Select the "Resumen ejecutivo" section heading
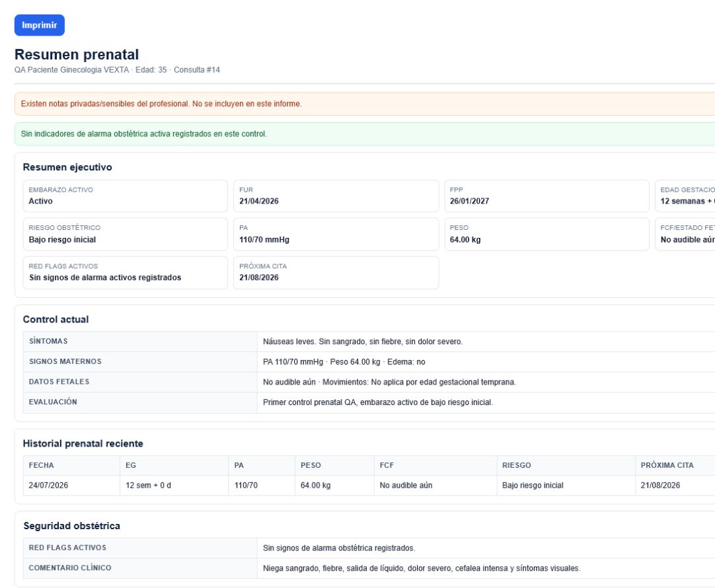Image resolution: width=715 pixels, height=588 pixels. [x=67, y=167]
